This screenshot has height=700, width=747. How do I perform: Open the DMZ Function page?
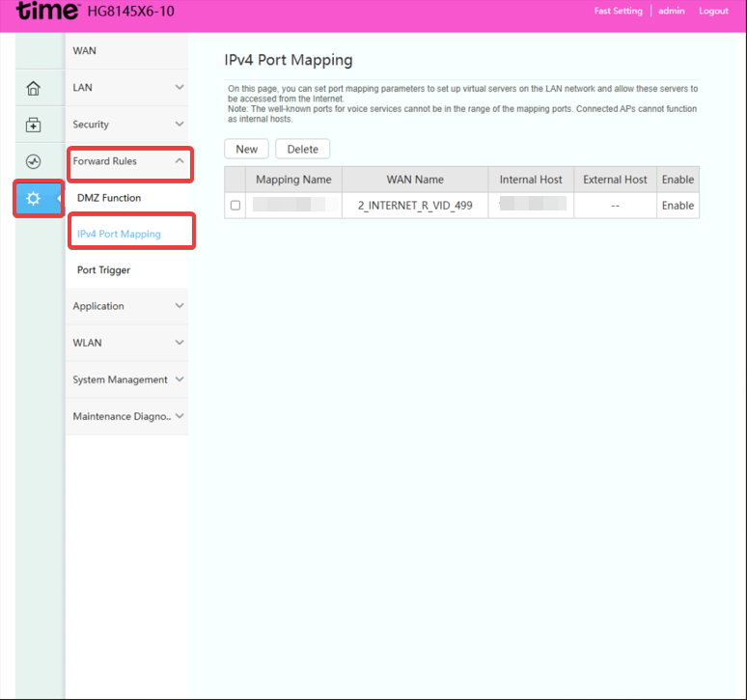[109, 198]
